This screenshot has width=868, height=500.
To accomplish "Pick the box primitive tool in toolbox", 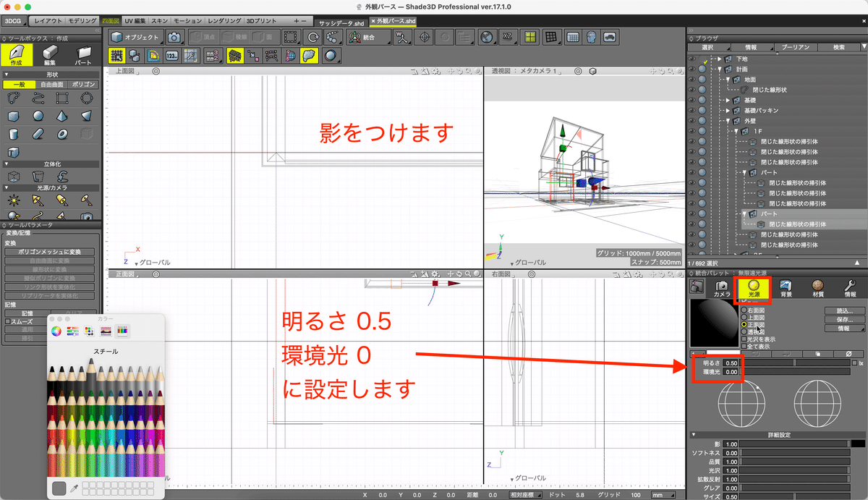I will tap(13, 116).
